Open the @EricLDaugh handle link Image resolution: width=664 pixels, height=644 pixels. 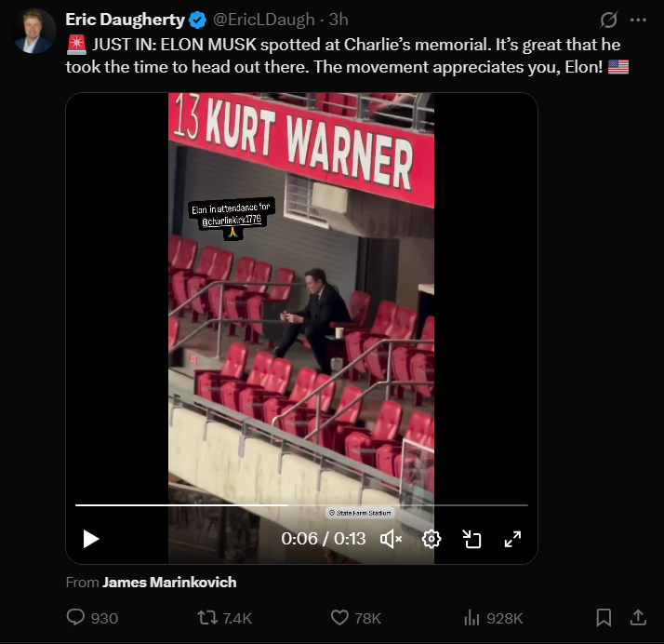pos(263,20)
